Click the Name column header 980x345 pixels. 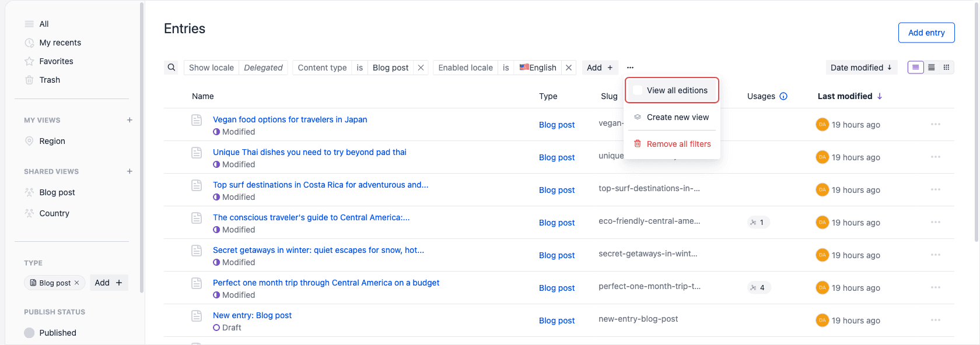click(x=203, y=96)
